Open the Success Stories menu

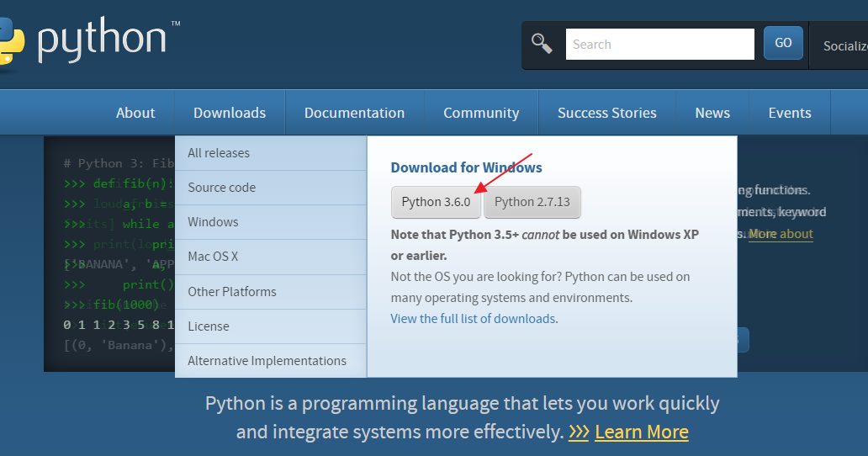pos(606,113)
